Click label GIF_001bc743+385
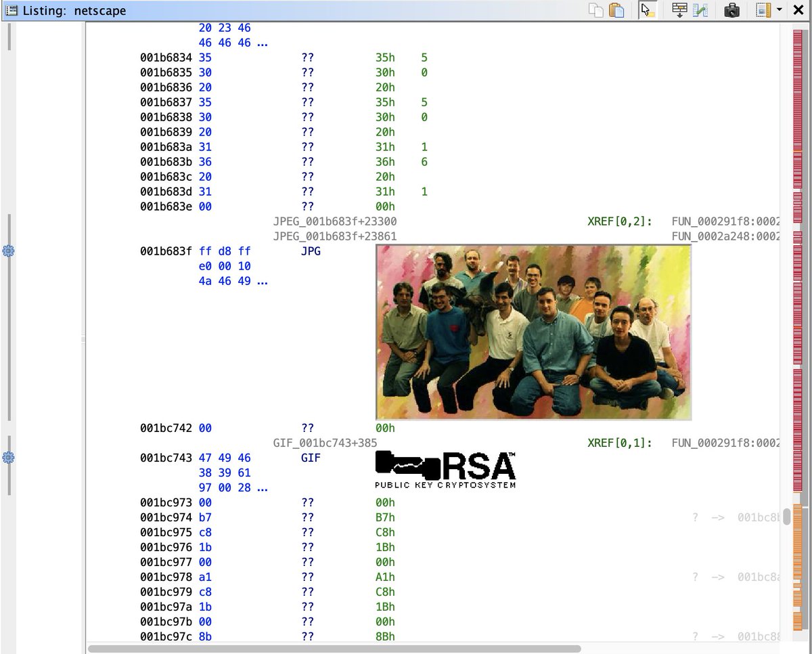This screenshot has width=812, height=654. 325,443
